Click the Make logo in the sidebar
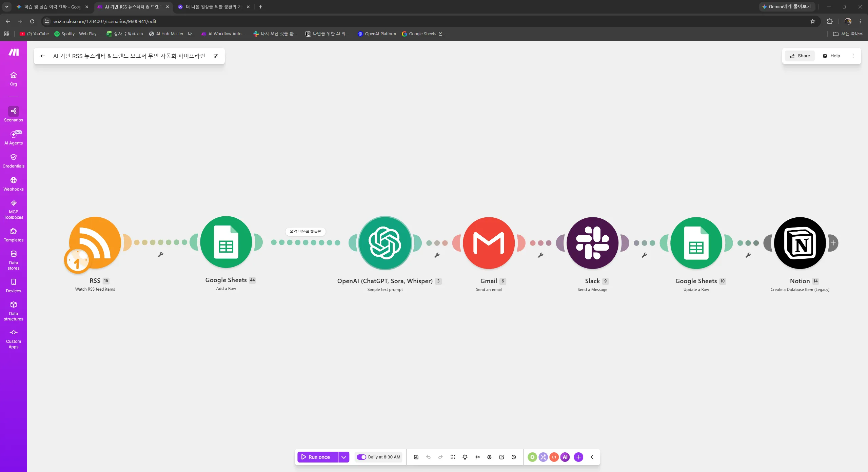Screen dimensions: 868x472 [x=14, y=52]
